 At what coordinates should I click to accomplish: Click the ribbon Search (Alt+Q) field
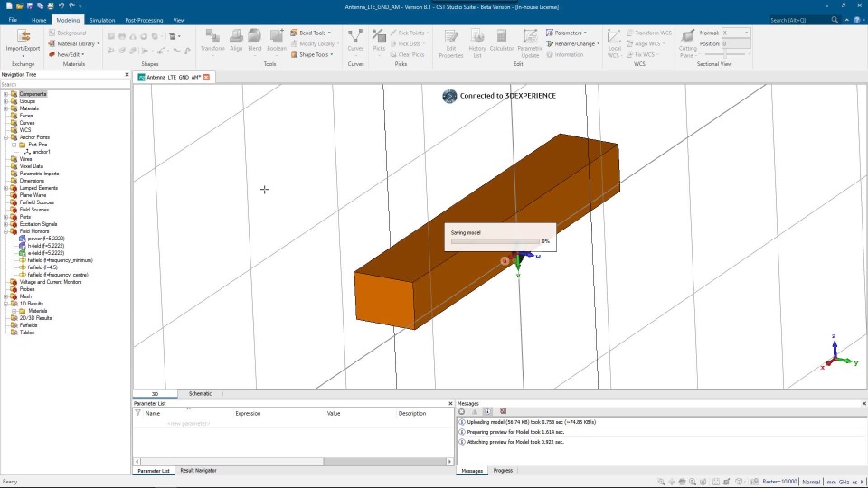(799, 20)
